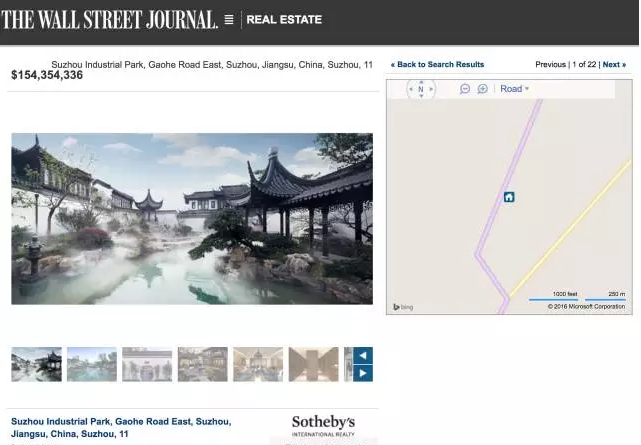Open the Real Estate section header
This screenshot has width=641, height=445.
pyautogui.click(x=284, y=20)
